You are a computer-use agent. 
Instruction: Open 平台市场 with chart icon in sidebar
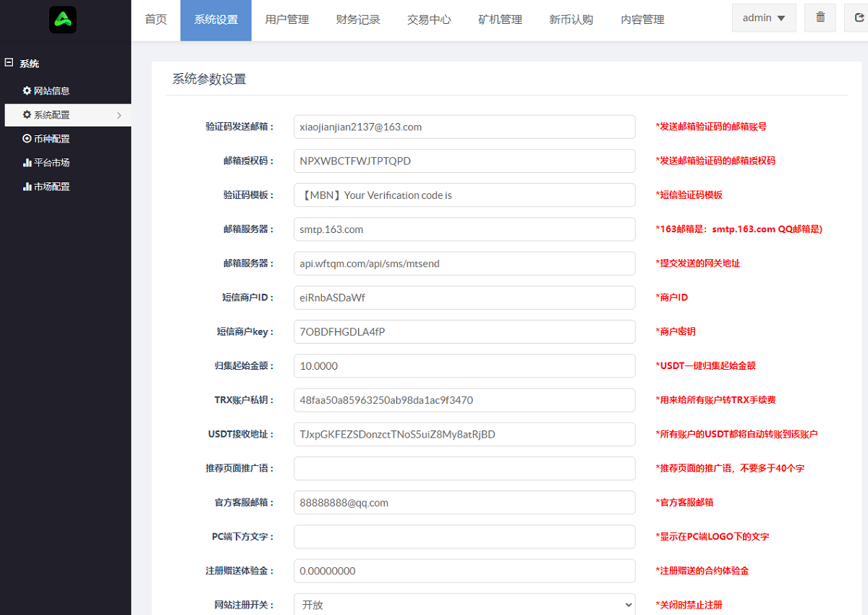[x=46, y=163]
